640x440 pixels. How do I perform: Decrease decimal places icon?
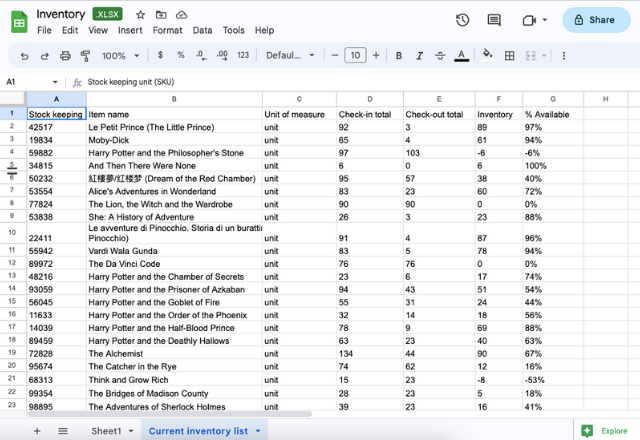[201, 56]
